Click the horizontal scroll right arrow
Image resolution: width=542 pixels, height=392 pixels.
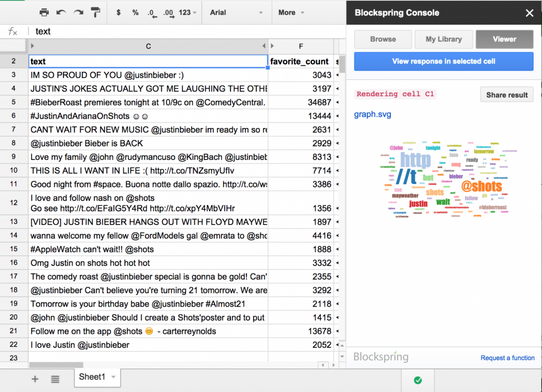point(333,365)
